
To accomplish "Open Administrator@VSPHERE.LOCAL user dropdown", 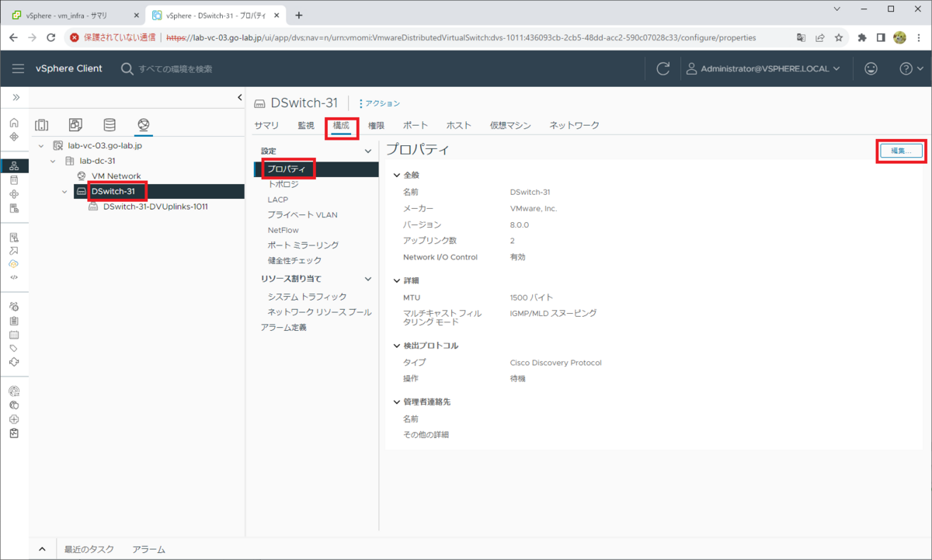I will (x=763, y=68).
